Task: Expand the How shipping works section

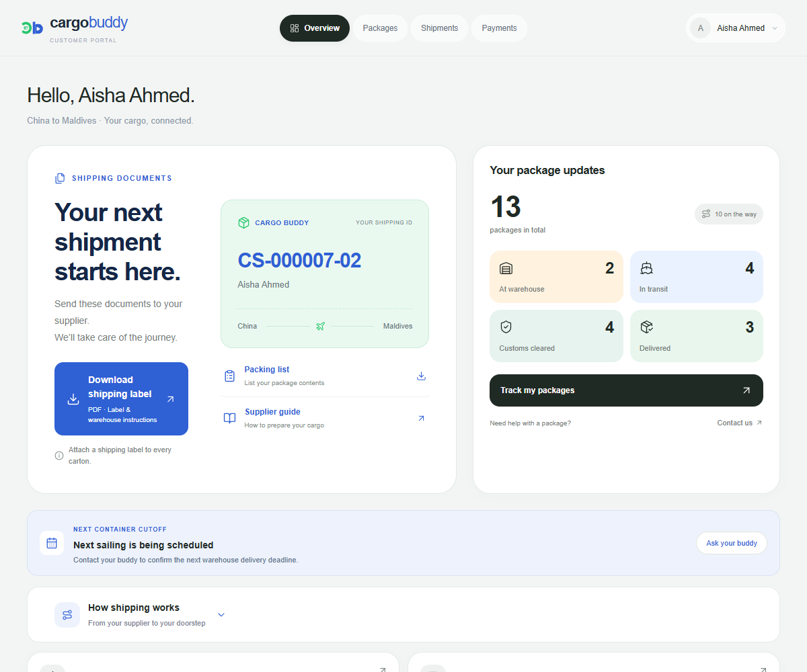Action: click(x=403, y=615)
